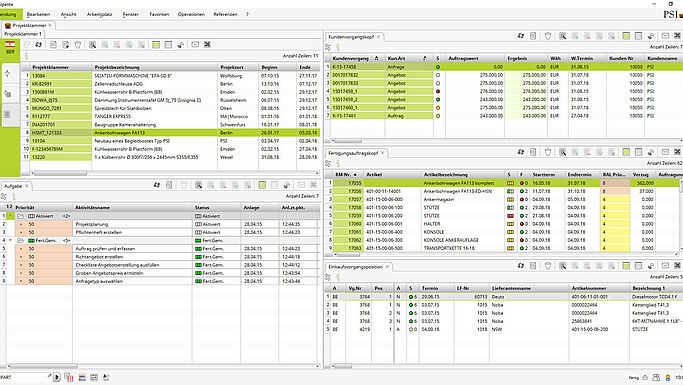This screenshot has height=385, width=683.
Task: Click the new document icon in Projektklammer toolbar
Action: pos(53,45)
